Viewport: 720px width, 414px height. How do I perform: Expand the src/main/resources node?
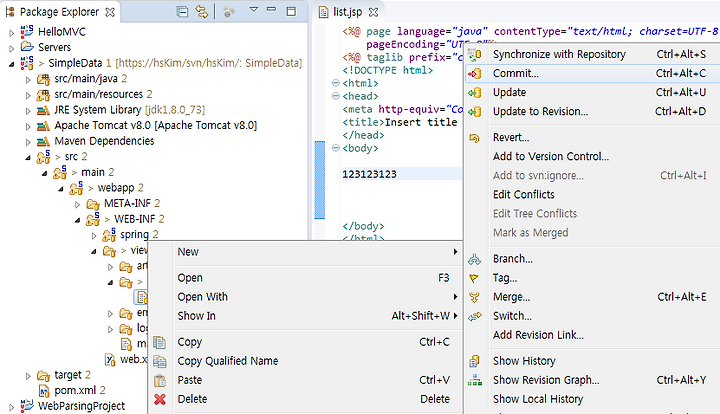click(28, 95)
